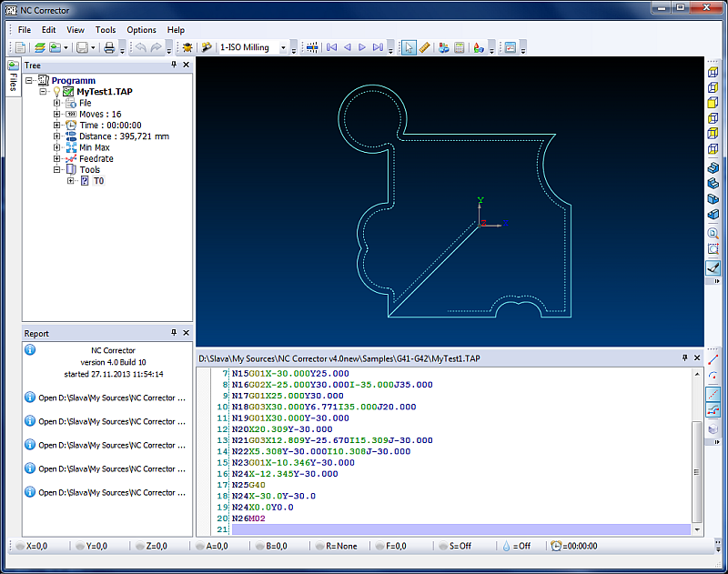Pin the Report panel with pushpin
This screenshot has height=574, width=728.
tap(174, 334)
